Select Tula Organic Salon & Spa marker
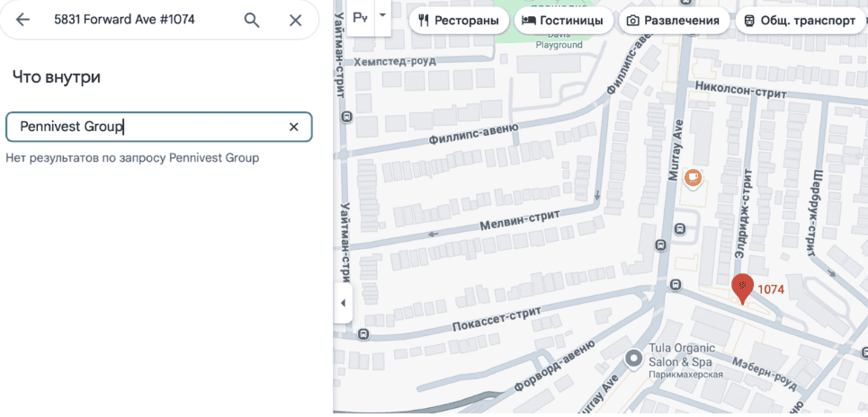This screenshot has height=417, width=868. coord(635,359)
